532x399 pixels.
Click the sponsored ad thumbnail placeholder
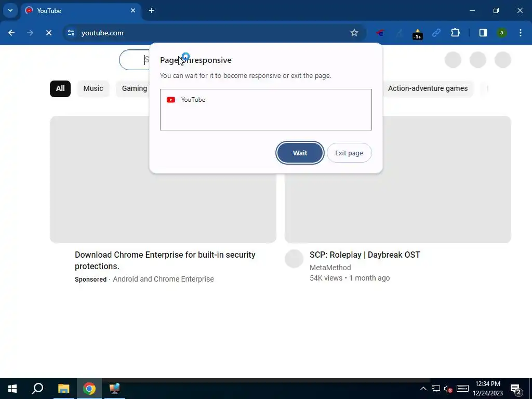[163, 179]
